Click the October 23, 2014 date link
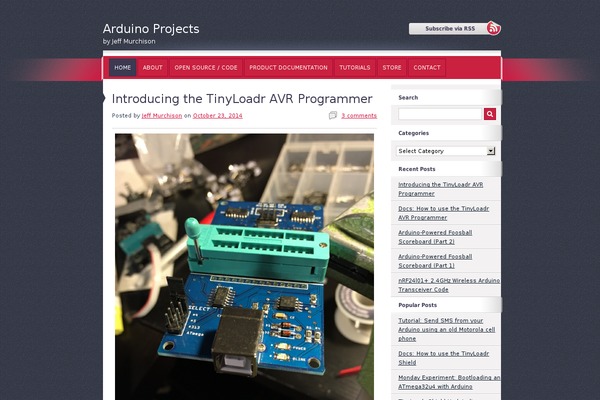Screen dimensions: 600x400 pos(218,116)
